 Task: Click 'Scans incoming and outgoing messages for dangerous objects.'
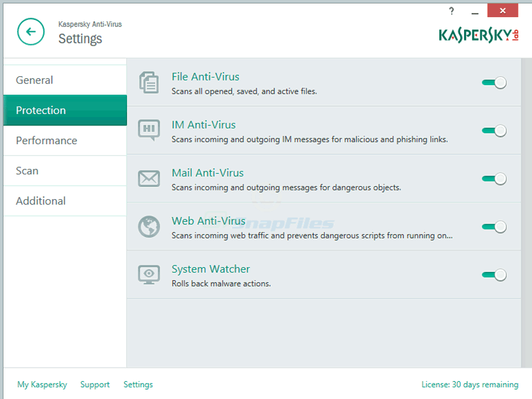(x=286, y=187)
